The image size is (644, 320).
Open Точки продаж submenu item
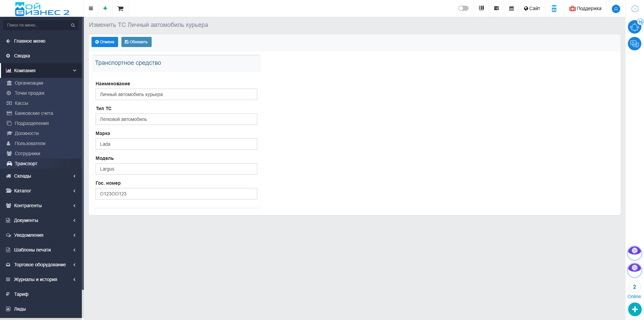coord(41,93)
